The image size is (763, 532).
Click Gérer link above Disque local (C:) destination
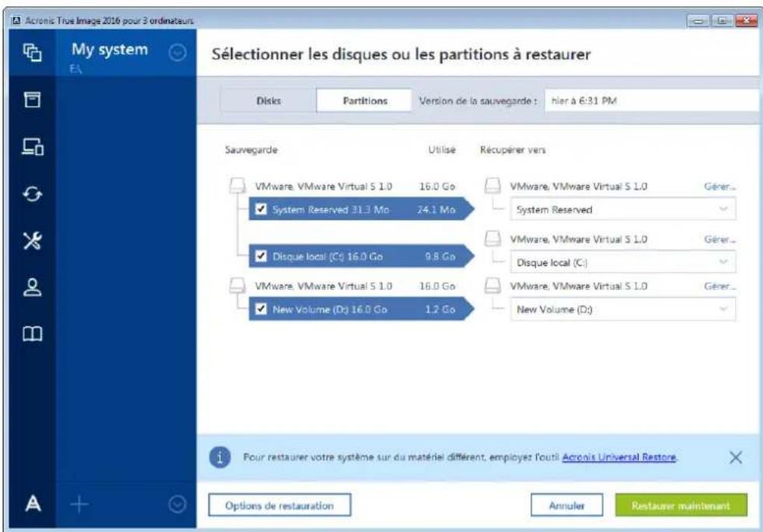[719, 239]
